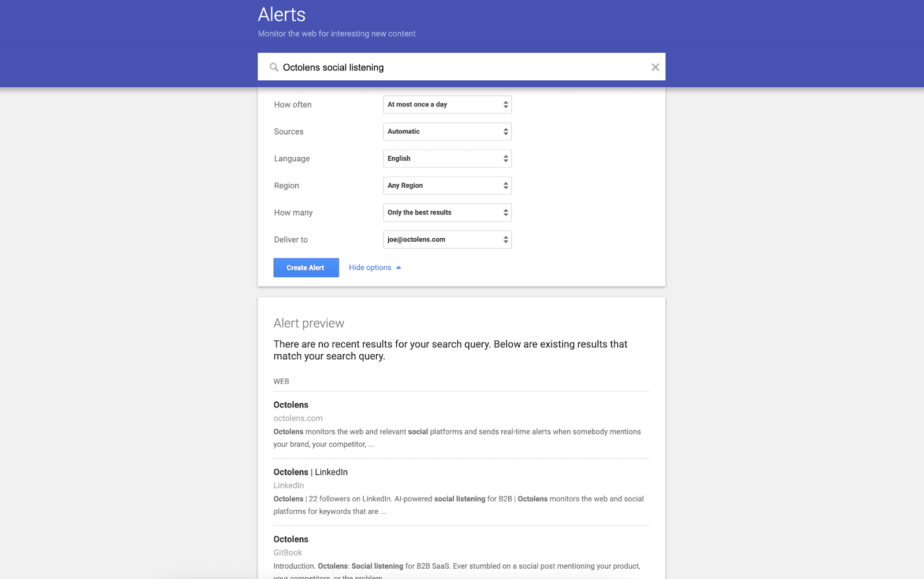Select the WEB section header
Viewport: 924px width, 579px height.
coord(281,381)
